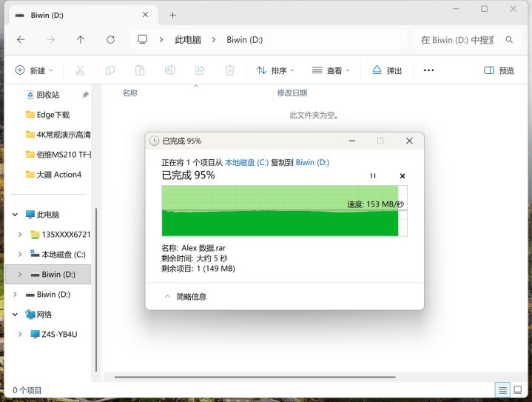532x402 pixels.
Task: Click the Copy toolbar icon
Action: pos(110,70)
